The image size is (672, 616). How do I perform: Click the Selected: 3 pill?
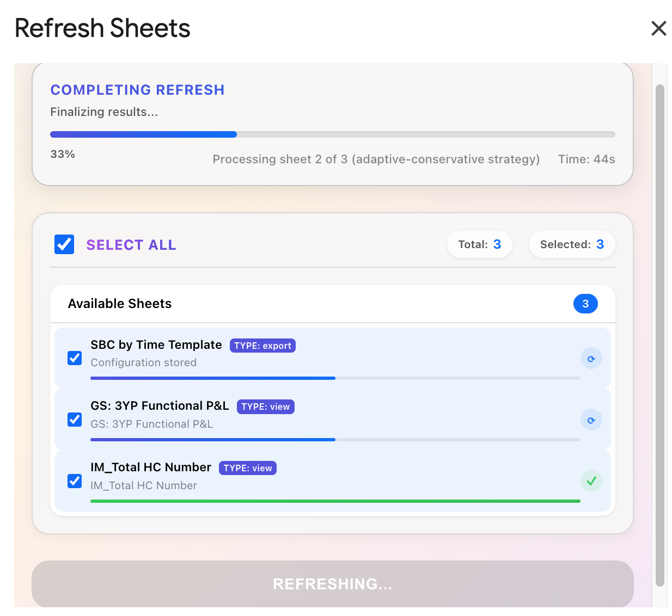[x=572, y=244]
